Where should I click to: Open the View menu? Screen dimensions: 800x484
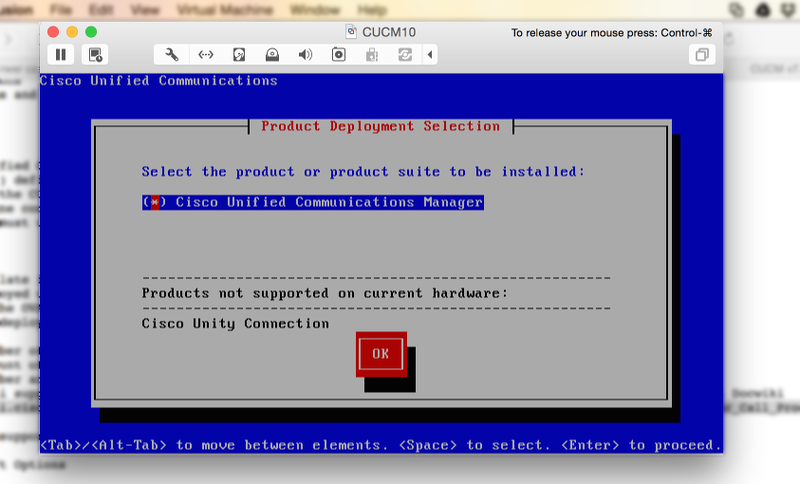pyautogui.click(x=144, y=10)
